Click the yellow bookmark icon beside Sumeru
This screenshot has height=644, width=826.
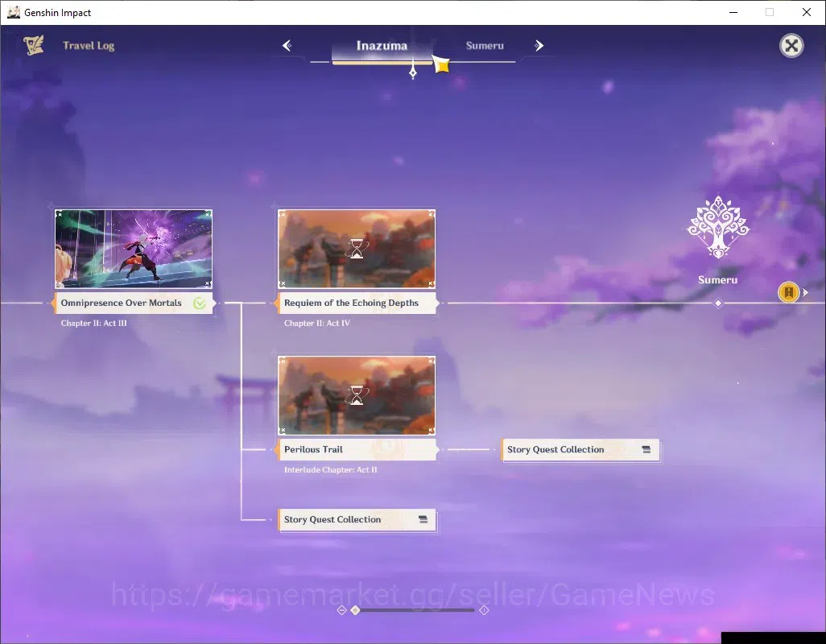point(789,292)
